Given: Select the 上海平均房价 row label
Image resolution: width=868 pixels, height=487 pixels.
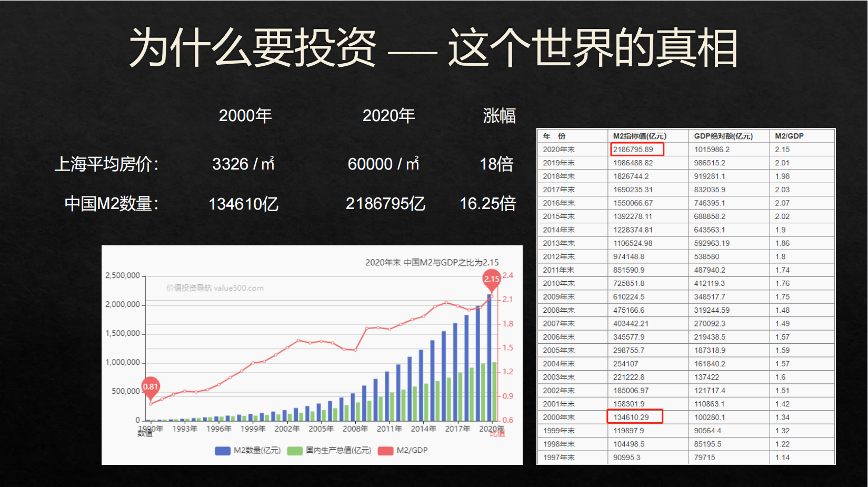Looking at the screenshot, I should tap(107, 164).
